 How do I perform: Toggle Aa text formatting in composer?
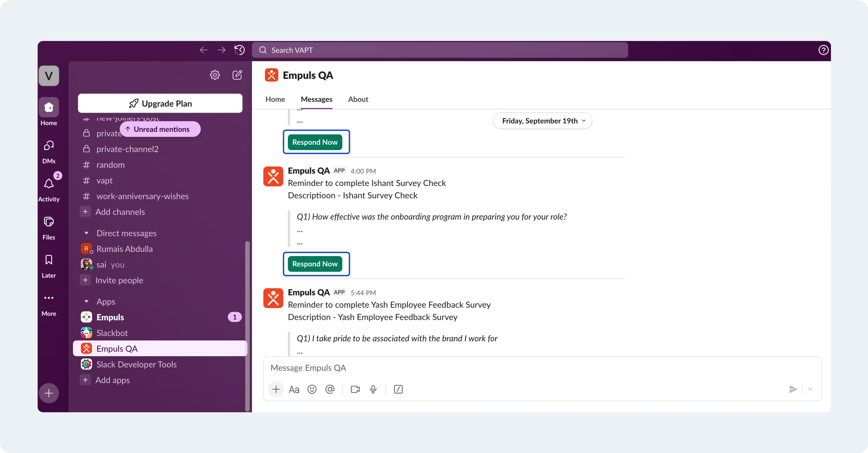click(x=294, y=389)
